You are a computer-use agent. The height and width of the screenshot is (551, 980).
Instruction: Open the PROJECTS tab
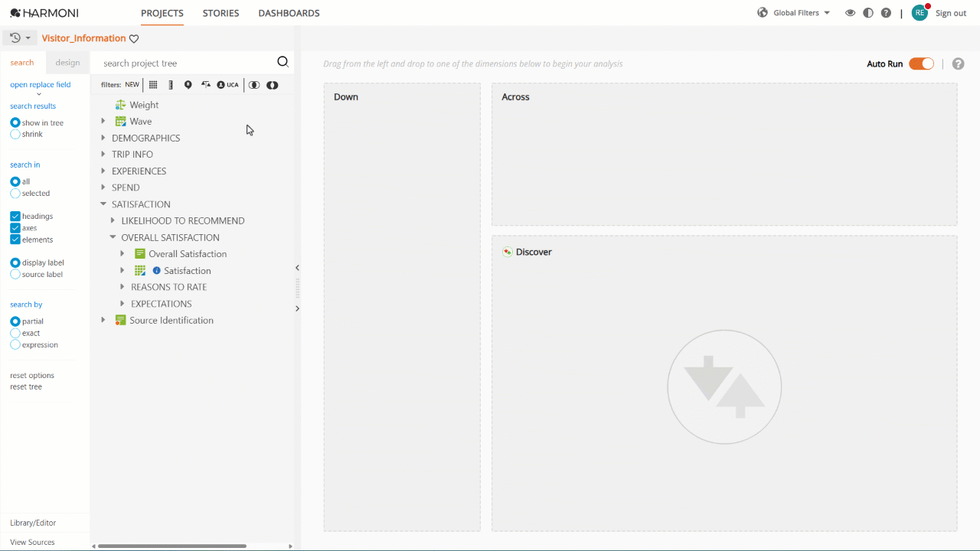coord(162,13)
